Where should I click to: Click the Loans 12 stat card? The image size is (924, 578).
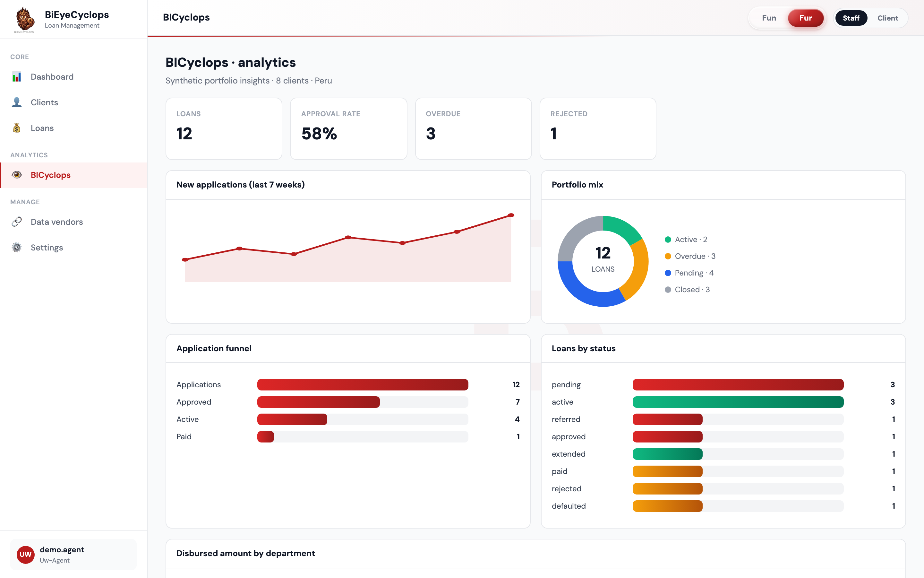pyautogui.click(x=224, y=128)
